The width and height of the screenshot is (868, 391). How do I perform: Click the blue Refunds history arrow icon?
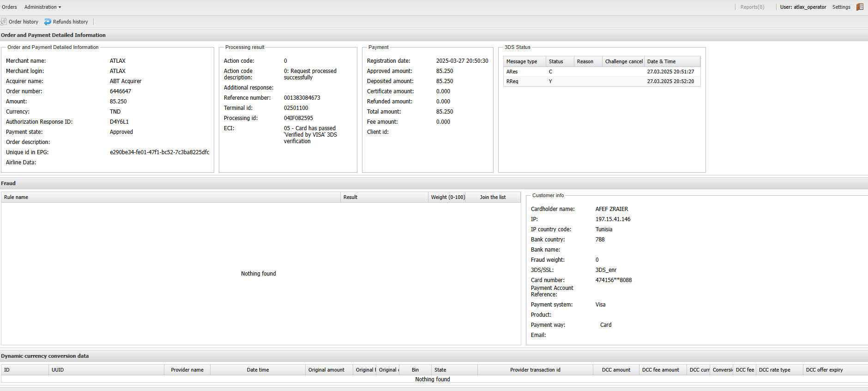pyautogui.click(x=48, y=22)
